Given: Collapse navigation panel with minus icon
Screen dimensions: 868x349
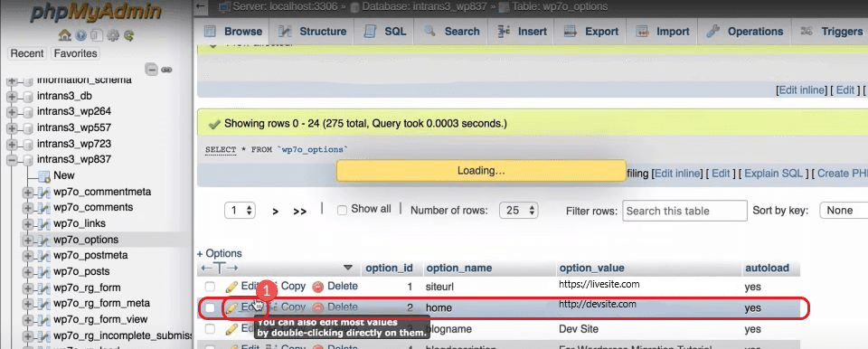Looking at the screenshot, I should pyautogui.click(x=152, y=70).
